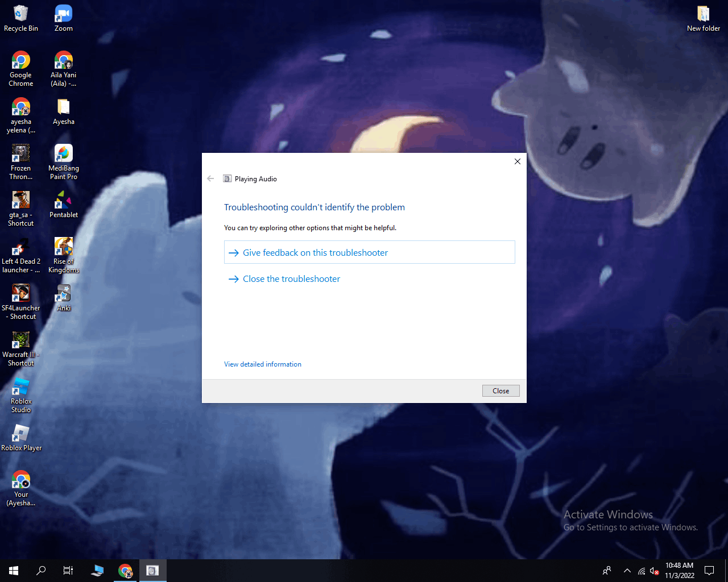Screen dimensions: 728x582
Task: Close the Playing Audio dialog with X
Action: [518, 161]
